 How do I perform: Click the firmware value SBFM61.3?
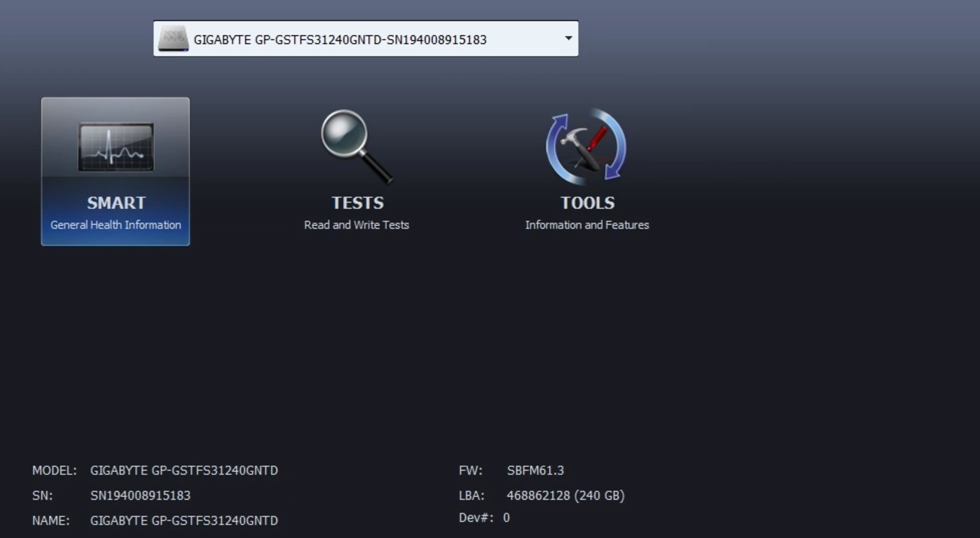coord(535,471)
